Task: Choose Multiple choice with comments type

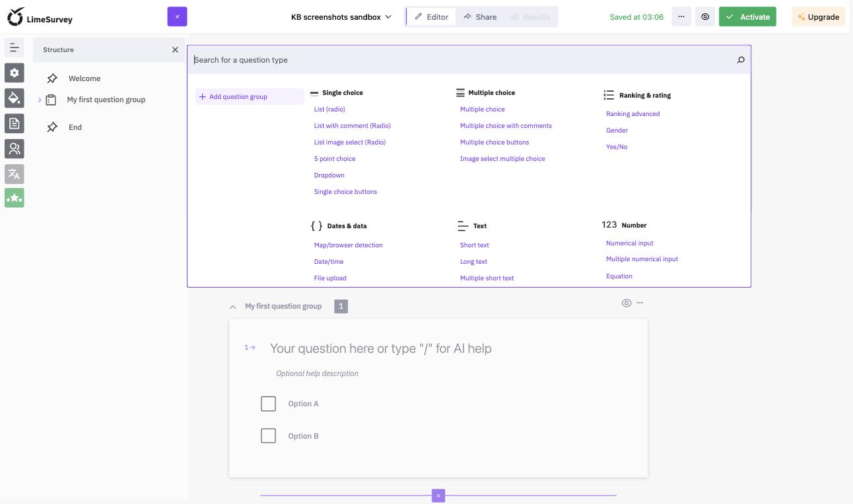Action: (x=506, y=126)
